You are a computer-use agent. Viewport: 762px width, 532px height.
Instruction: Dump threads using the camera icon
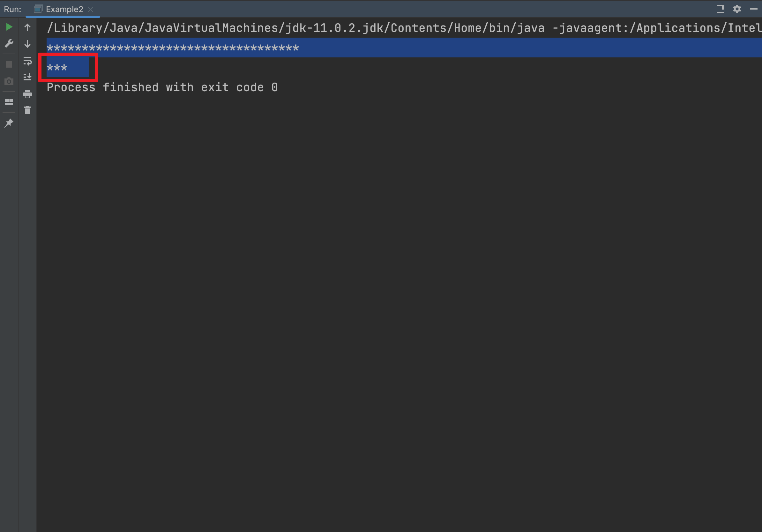[9, 81]
